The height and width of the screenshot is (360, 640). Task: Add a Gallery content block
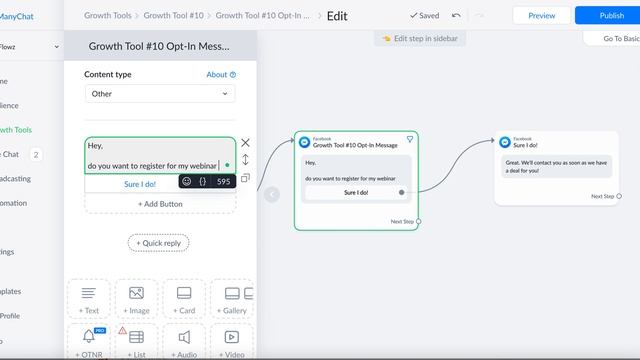(232, 300)
